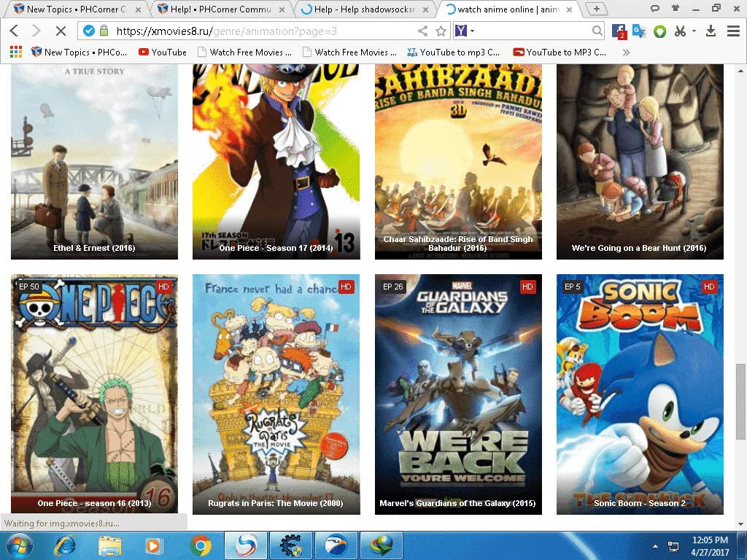747x560 pixels.
Task: Switch to Help shadowsocks tab
Action: [x=364, y=9]
